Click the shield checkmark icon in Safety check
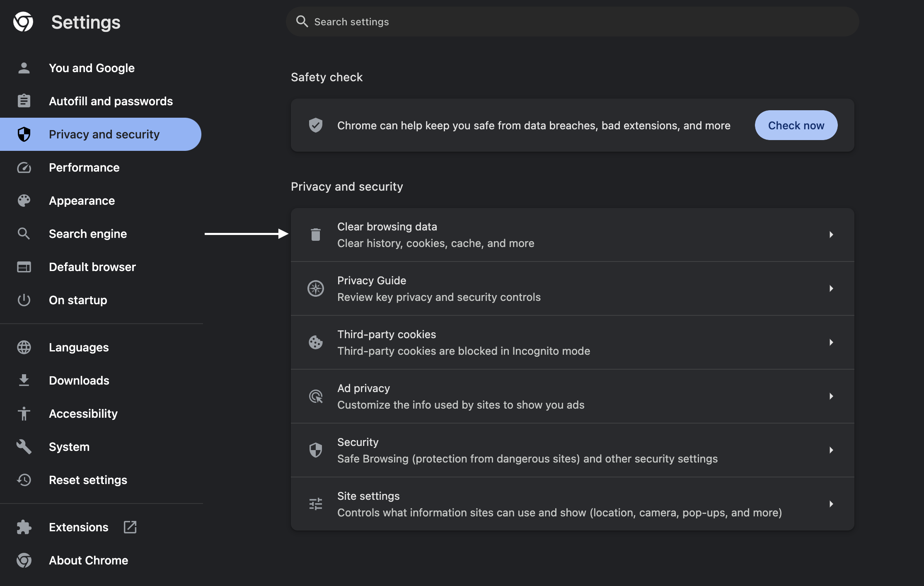The width and height of the screenshot is (924, 586). point(316,125)
